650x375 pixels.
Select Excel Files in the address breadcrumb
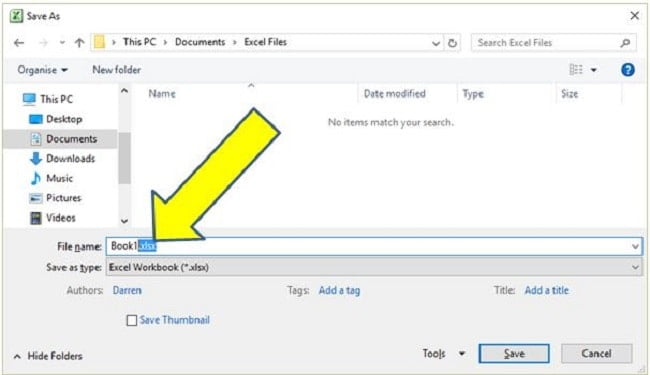(265, 42)
